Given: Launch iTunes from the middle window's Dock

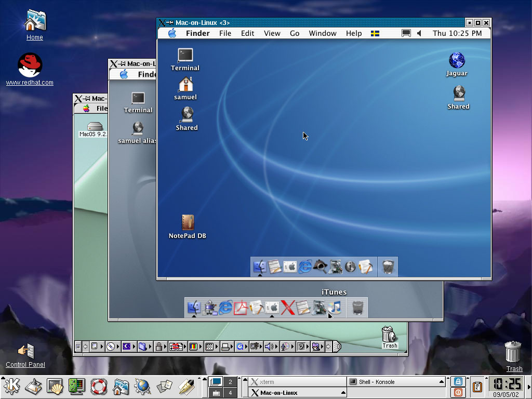Looking at the screenshot, I should [x=335, y=308].
